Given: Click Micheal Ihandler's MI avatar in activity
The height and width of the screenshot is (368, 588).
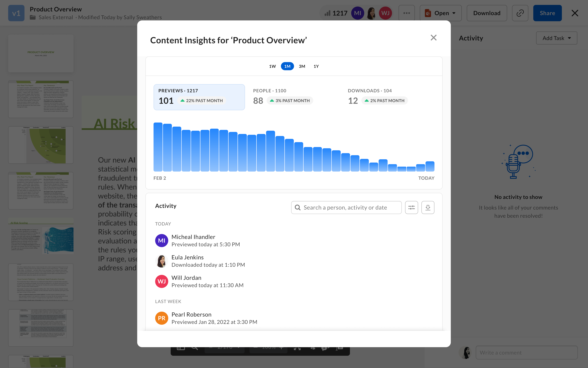Looking at the screenshot, I should coord(162,240).
